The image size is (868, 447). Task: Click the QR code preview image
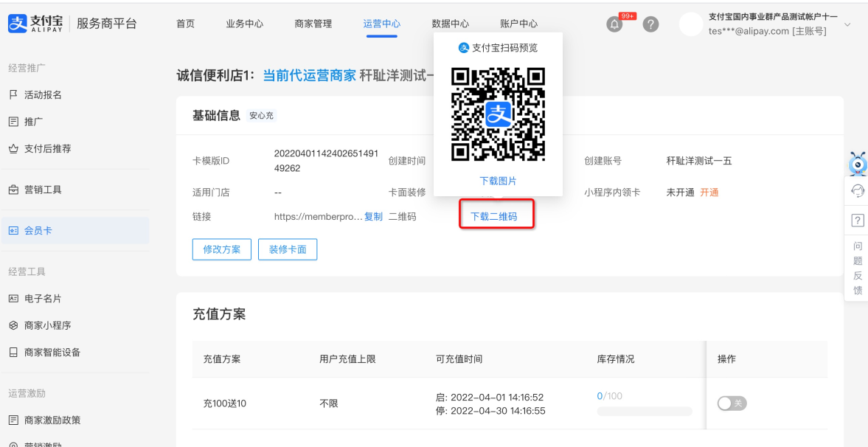499,114
